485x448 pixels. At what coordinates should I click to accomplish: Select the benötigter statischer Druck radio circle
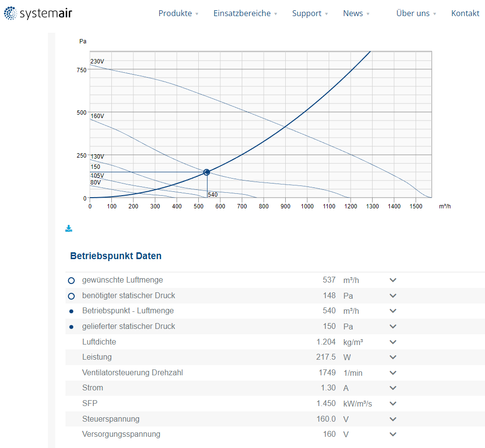point(71,296)
